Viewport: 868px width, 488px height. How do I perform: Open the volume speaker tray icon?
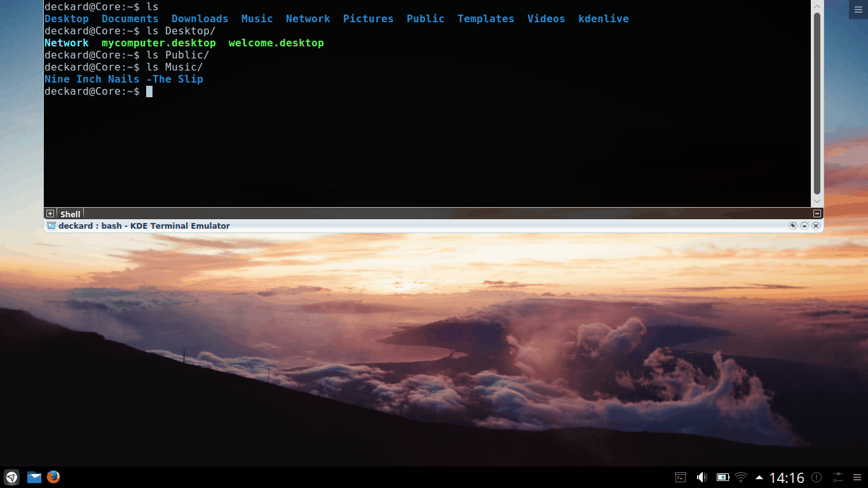(x=702, y=477)
